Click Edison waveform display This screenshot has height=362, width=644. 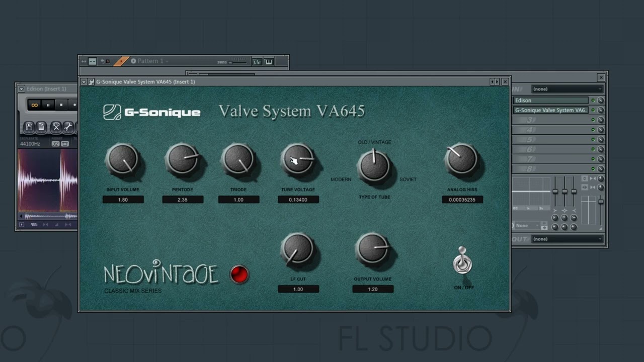tap(48, 180)
